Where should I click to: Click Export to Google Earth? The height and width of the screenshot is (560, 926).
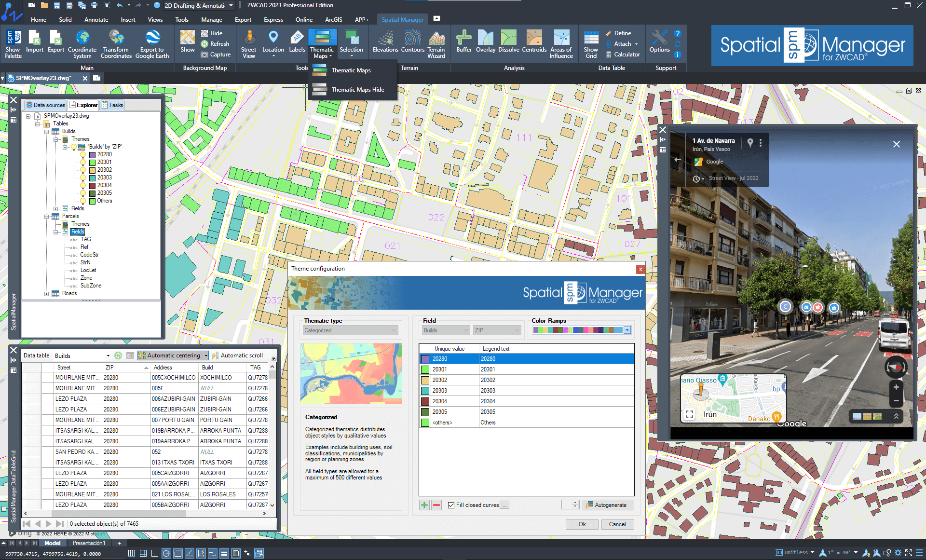point(152,44)
